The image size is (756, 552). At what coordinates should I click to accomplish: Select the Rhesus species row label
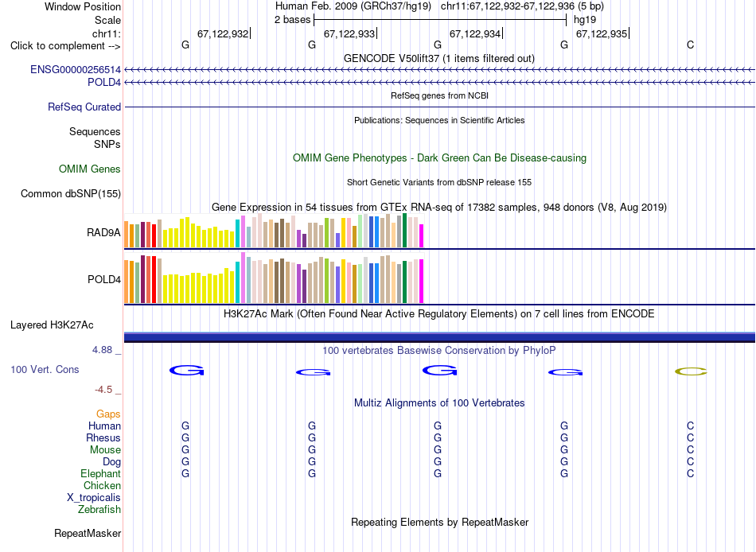point(103,437)
